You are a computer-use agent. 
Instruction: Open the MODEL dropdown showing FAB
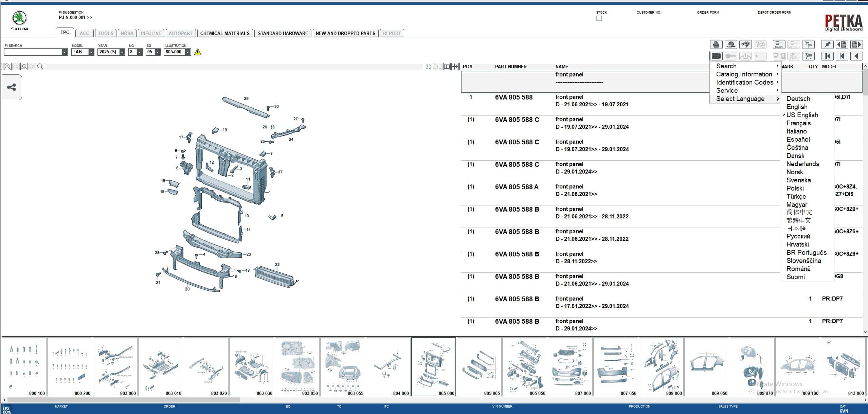(91, 52)
